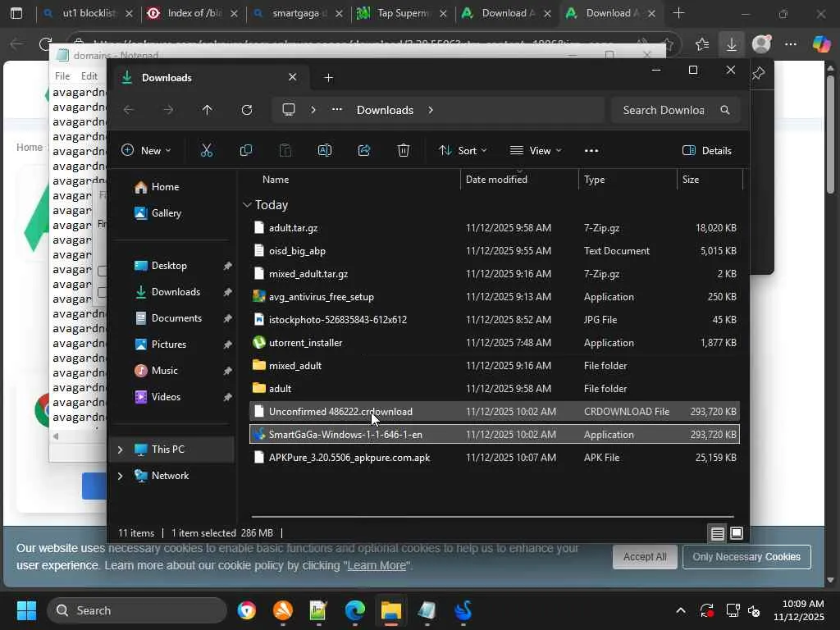Switch to details list view icon in status bar
Image resolution: width=840 pixels, height=630 pixels.
[x=717, y=533]
